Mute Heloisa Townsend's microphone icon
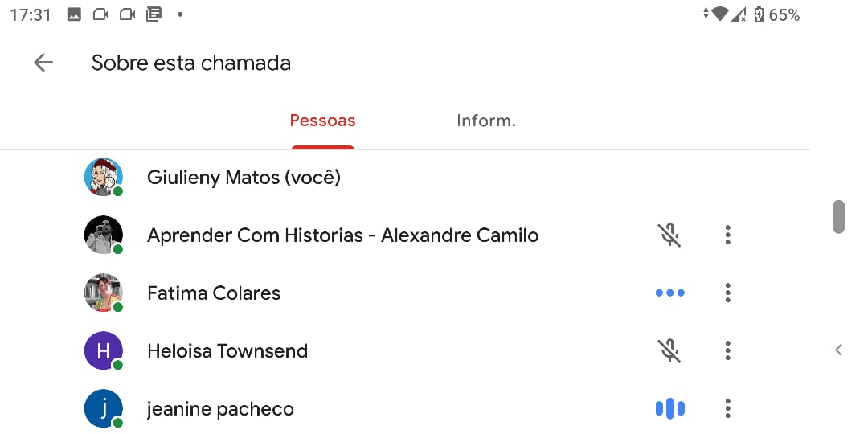Viewport: 868px width, 434px height. click(669, 350)
